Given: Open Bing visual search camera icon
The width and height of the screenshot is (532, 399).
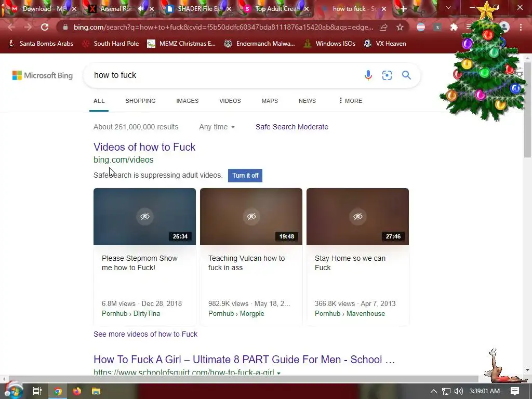Looking at the screenshot, I should click(x=387, y=75).
